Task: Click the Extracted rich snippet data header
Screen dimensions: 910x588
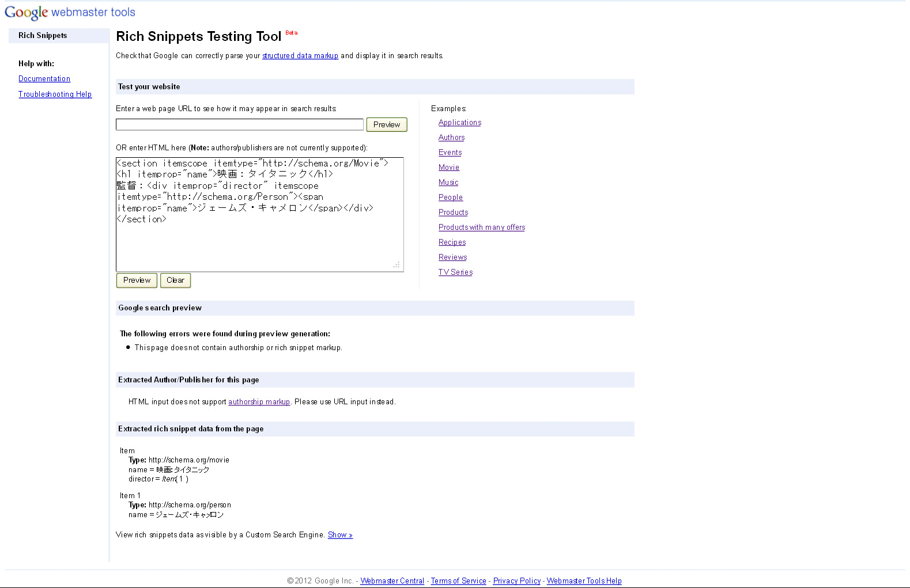Action: 375,429
